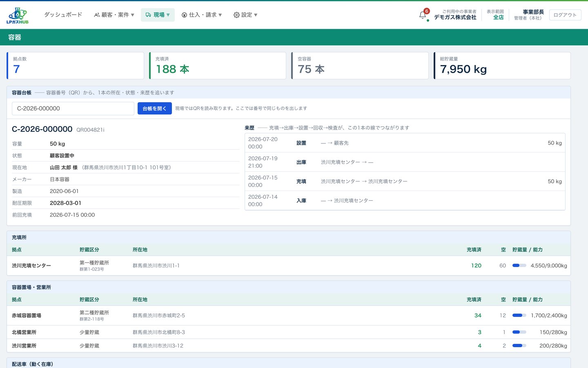Viewport: 588px width, 368px height.
Task: Focus the container number input field
Action: pyautogui.click(x=73, y=108)
